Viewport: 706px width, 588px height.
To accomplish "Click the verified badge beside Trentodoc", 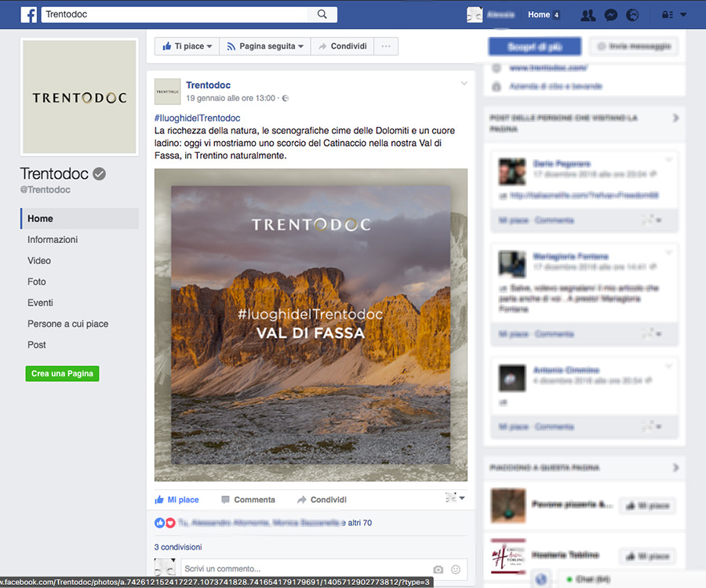I will point(99,173).
